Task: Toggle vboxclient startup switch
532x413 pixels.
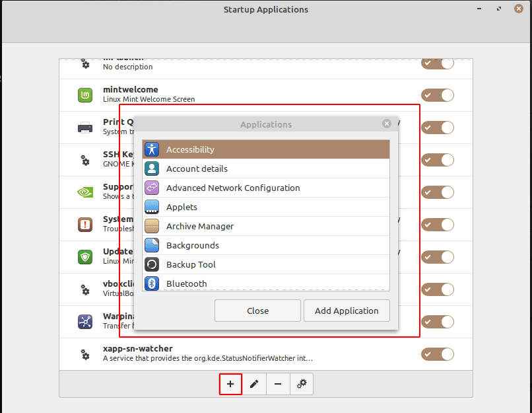Action: tap(438, 289)
